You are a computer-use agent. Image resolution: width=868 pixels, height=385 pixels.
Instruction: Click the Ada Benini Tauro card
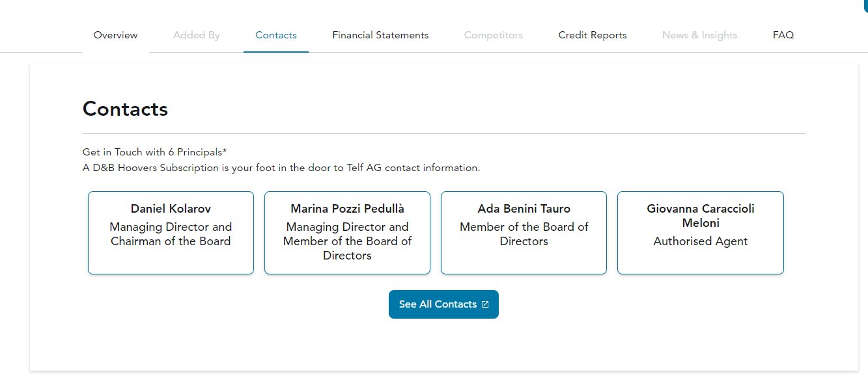pyautogui.click(x=524, y=232)
